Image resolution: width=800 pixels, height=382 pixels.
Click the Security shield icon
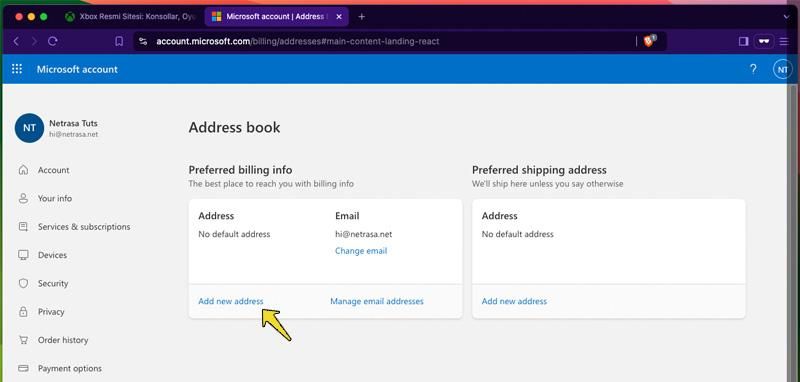tap(23, 283)
